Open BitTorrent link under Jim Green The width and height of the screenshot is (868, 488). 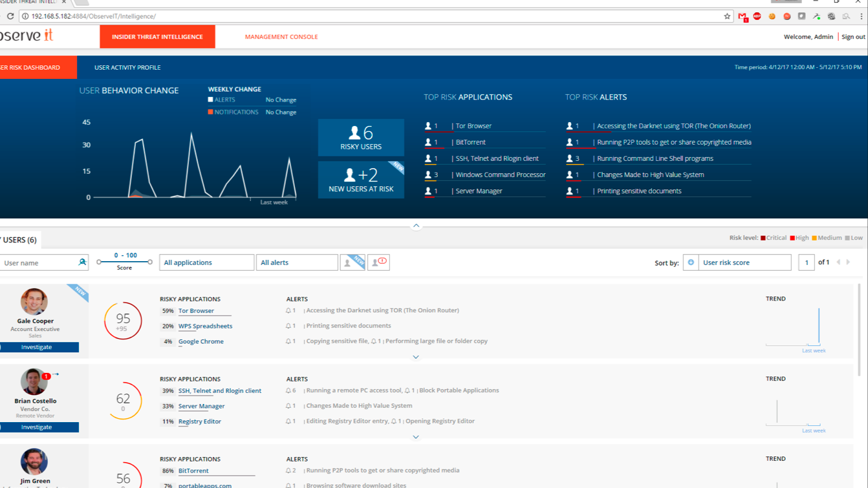[x=193, y=471]
